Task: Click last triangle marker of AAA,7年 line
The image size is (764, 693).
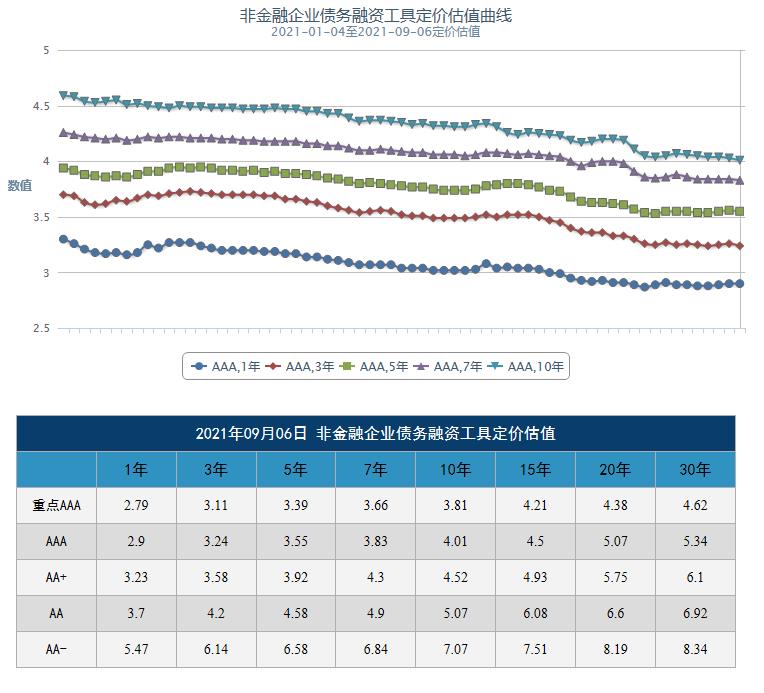Action: [739, 180]
